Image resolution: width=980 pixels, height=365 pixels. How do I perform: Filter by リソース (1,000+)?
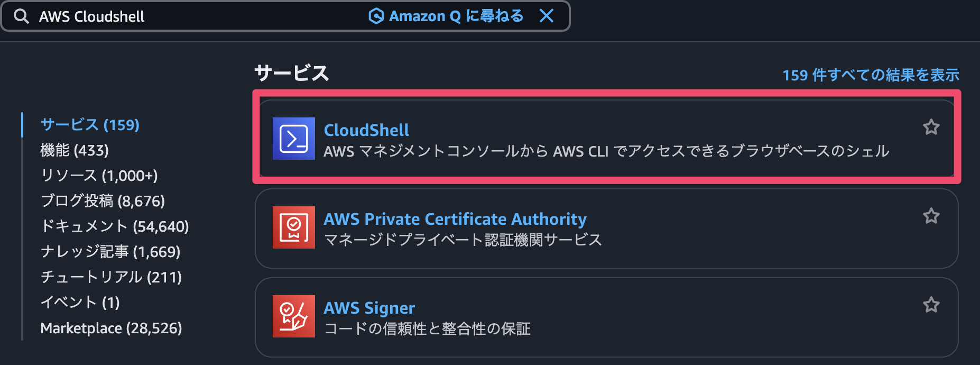(99, 176)
